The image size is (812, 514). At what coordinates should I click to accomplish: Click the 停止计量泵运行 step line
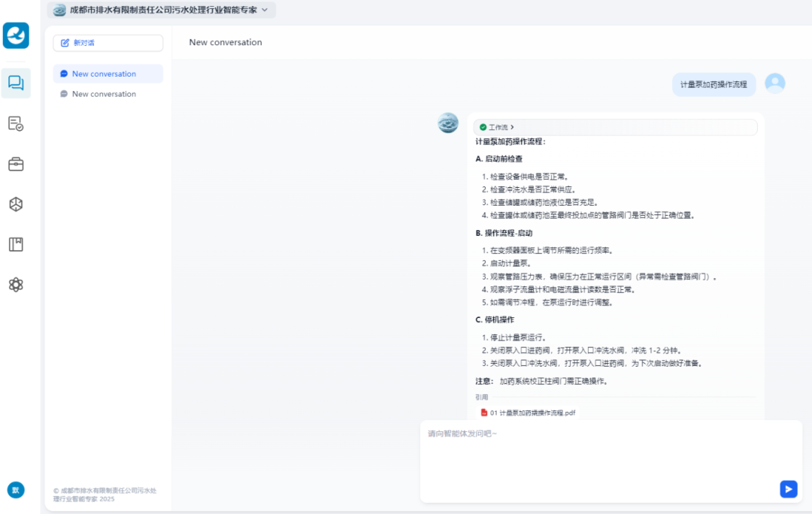tap(514, 337)
